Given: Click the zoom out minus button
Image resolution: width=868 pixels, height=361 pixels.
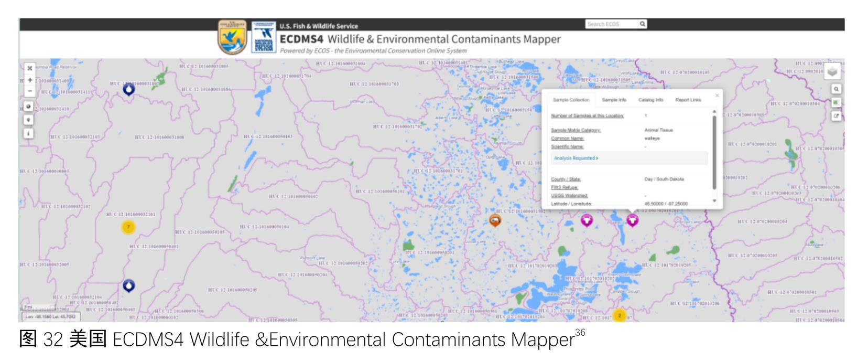Looking at the screenshot, I should [x=30, y=91].
